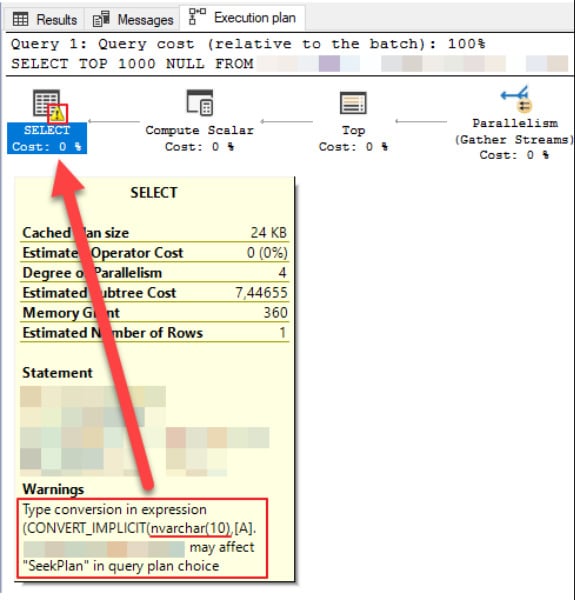Select the Parallelism Gather Streams icon
This screenshot has height=600, width=575.
click(517, 99)
